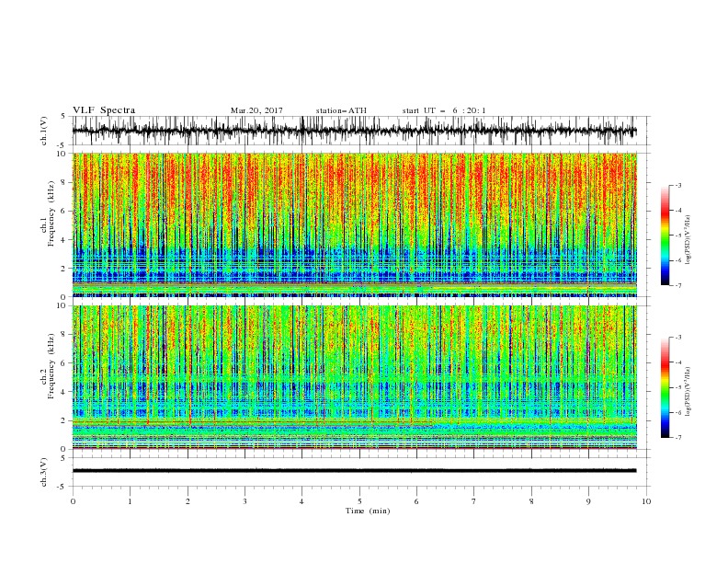Click tick label "5" on the time axis

pos(359,501)
